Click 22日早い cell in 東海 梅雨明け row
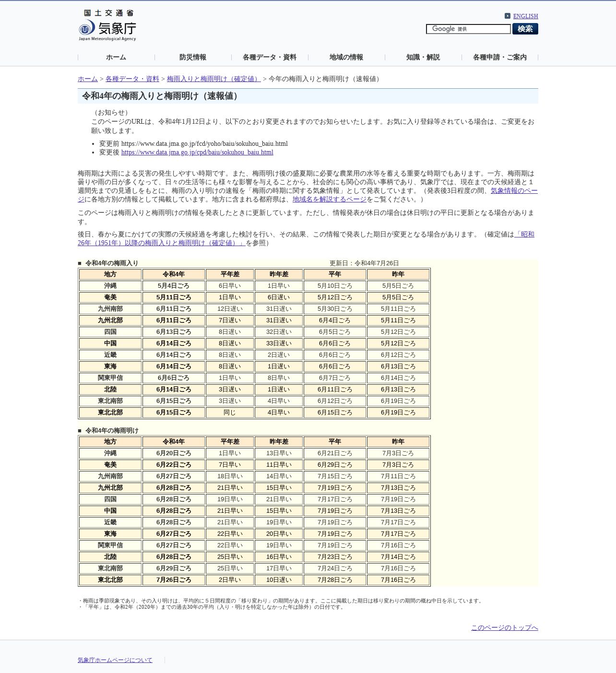The width and height of the screenshot is (616, 673). click(230, 534)
